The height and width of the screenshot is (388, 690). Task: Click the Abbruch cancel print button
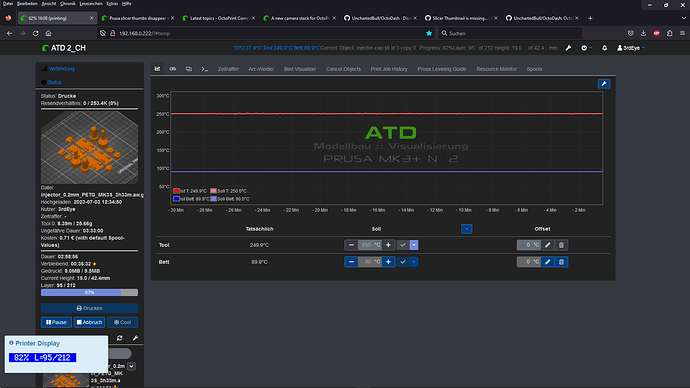point(89,322)
